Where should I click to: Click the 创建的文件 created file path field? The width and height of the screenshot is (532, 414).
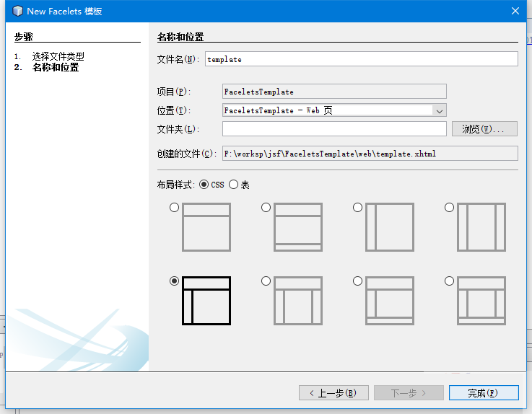point(370,154)
